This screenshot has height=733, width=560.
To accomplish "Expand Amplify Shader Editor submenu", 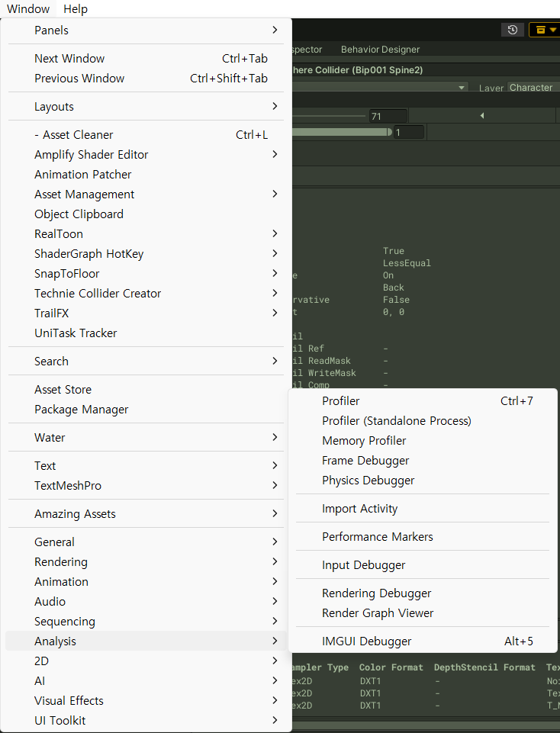I will coord(146,155).
